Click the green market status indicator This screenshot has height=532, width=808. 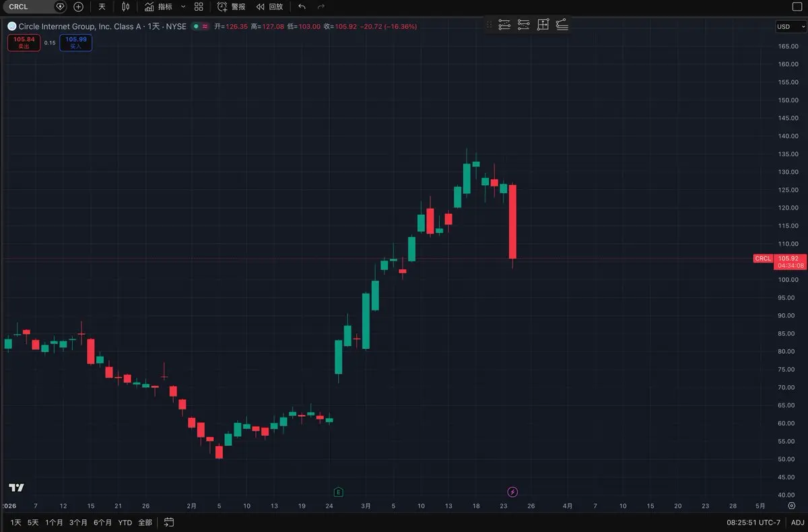195,26
